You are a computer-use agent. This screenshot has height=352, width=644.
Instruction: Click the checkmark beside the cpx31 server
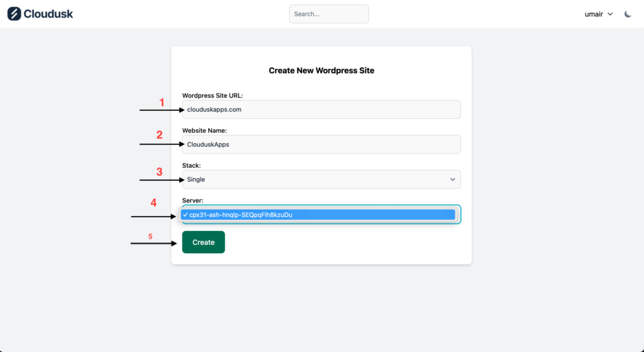(185, 215)
